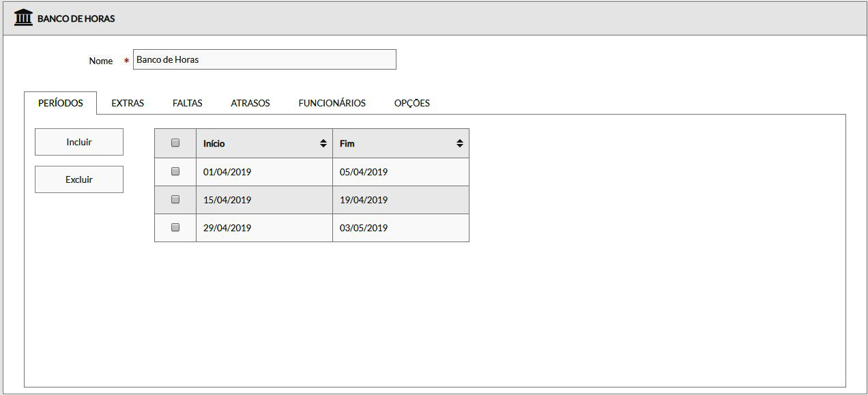Tick the checkbox for the 29/04/2019 row
Screen dimensions: 868x395
(x=175, y=228)
